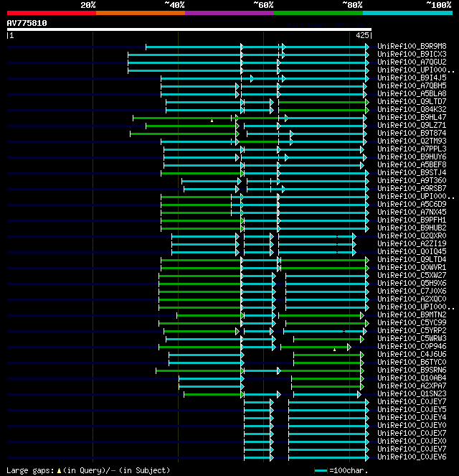This screenshot has height=476, width=459.
Task: Open the UniRef100_Q0IQ45 entry
Action: click(x=412, y=251)
